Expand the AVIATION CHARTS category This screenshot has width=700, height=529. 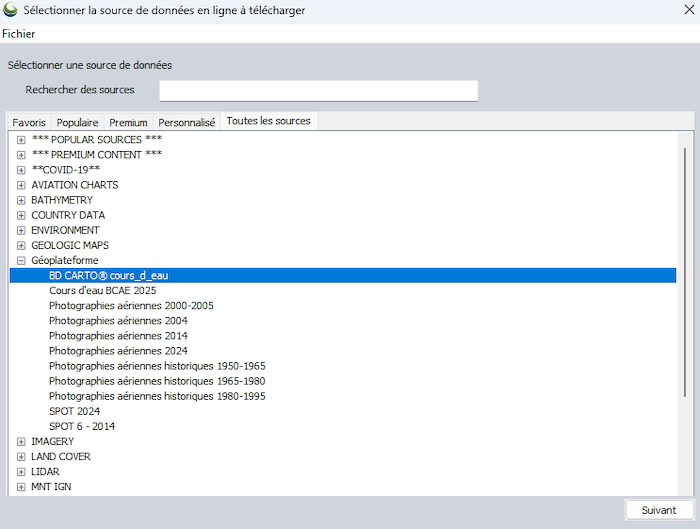point(21,185)
